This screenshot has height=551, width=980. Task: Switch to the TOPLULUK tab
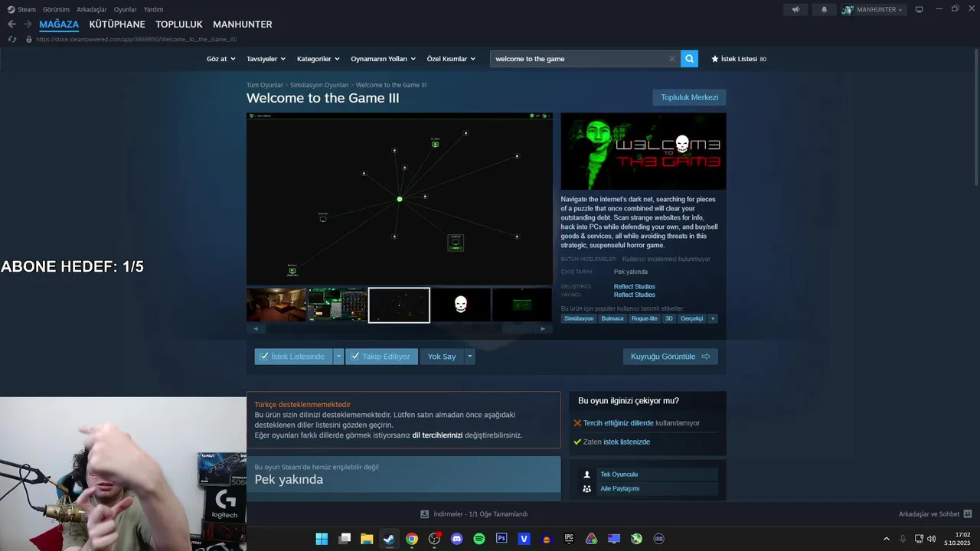(179, 24)
